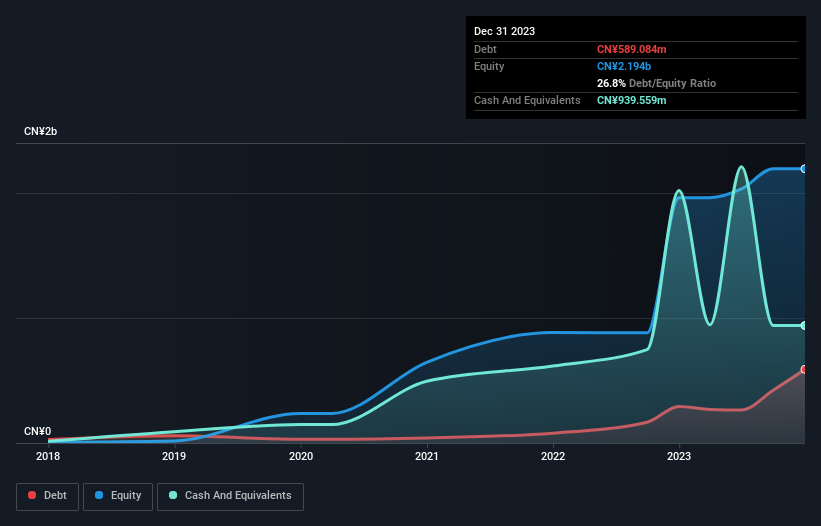Click the Debt label in the tooltip

click(485, 49)
